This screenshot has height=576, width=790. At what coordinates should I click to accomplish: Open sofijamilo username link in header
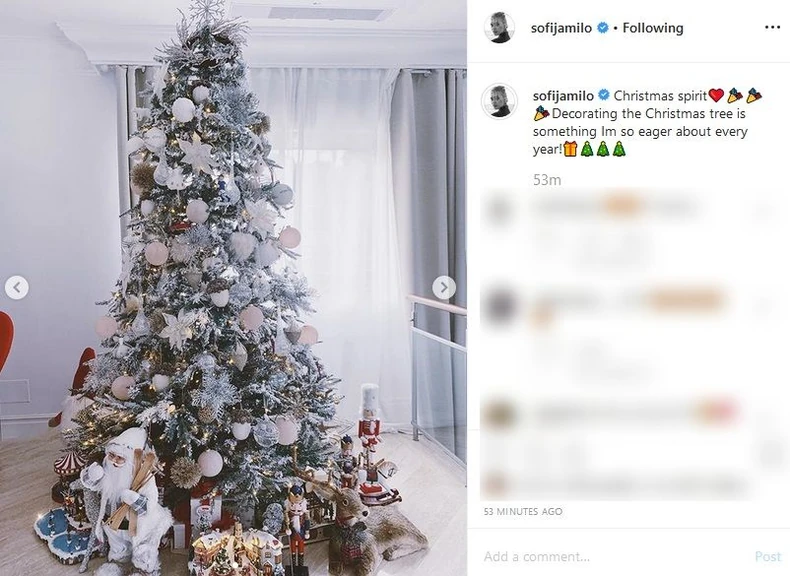(x=561, y=28)
